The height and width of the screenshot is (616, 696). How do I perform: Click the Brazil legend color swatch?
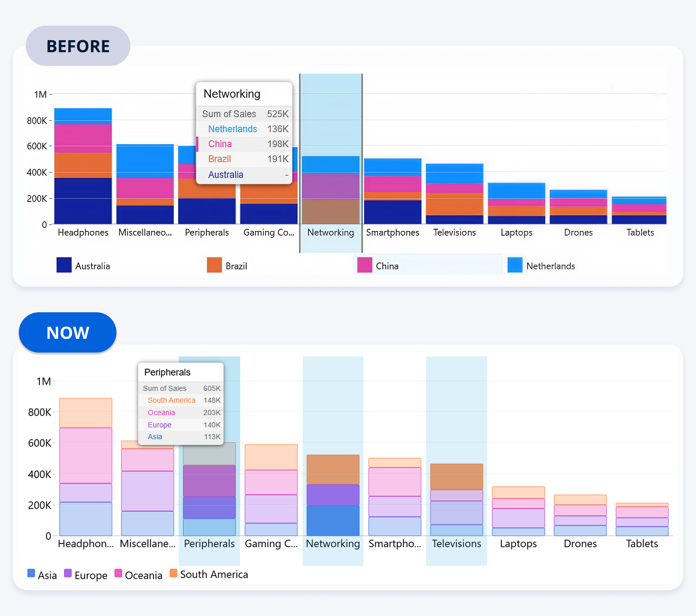(x=214, y=265)
